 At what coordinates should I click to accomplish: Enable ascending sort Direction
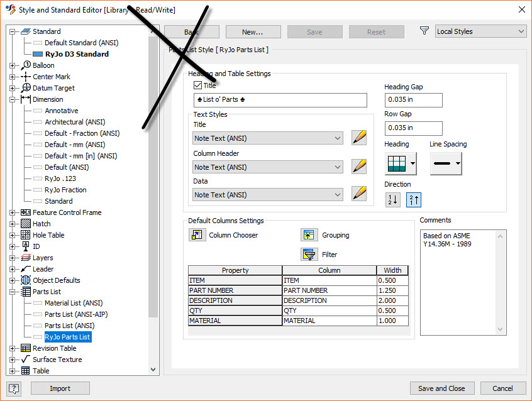pos(413,199)
